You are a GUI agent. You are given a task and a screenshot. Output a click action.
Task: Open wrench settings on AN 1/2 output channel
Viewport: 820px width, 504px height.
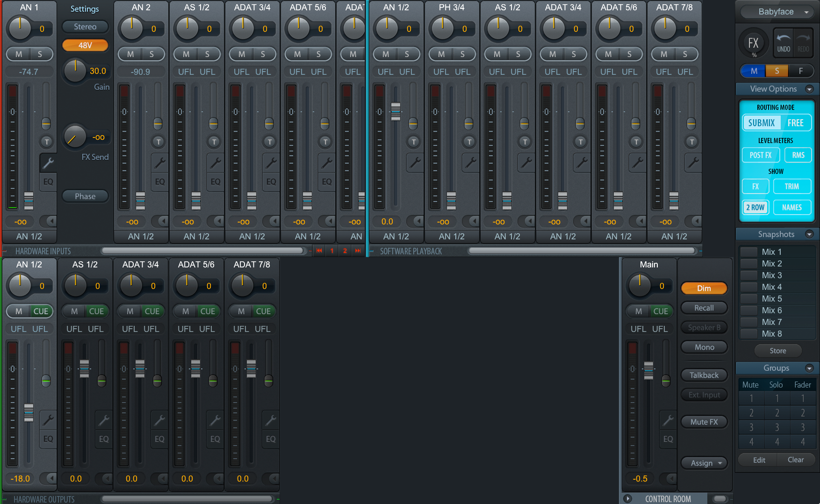point(48,420)
